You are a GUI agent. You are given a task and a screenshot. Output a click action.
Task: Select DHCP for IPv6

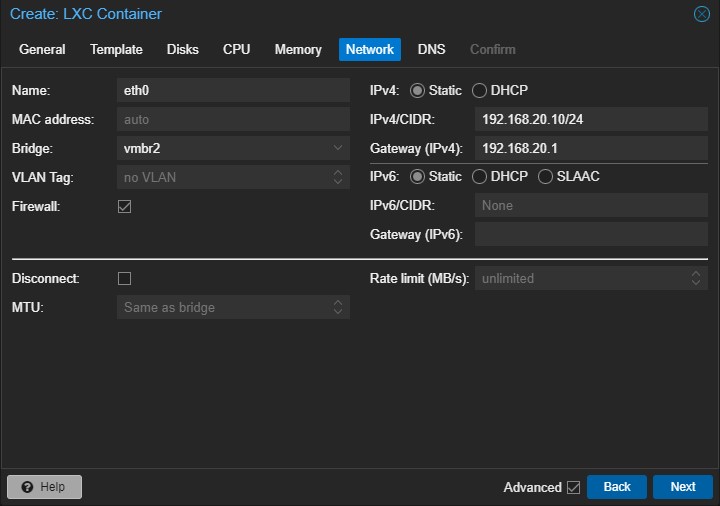(480, 176)
